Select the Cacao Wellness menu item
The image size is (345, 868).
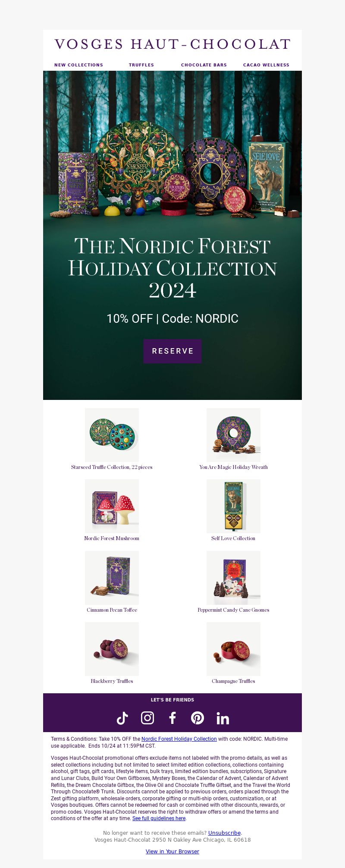(266, 65)
